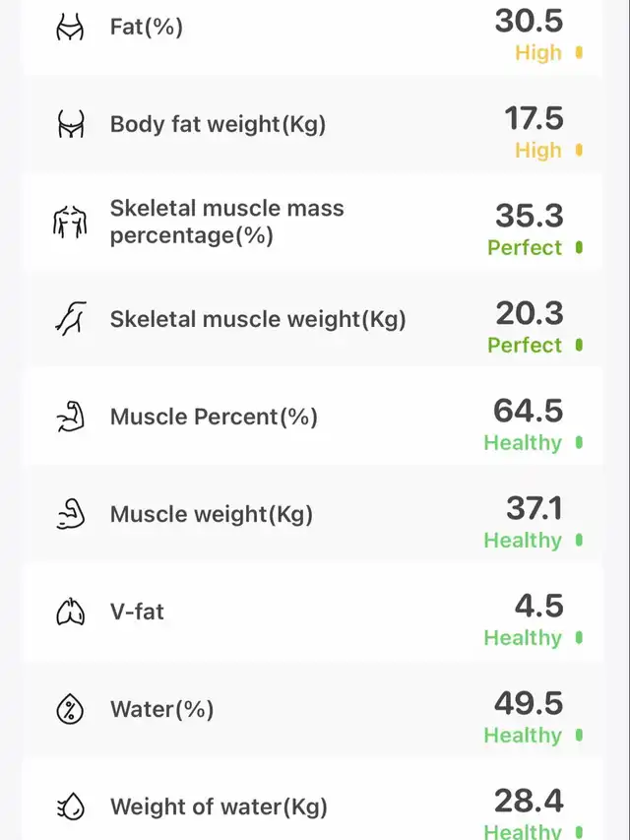Open the Body fat weight(Kg) label
Viewport: 630px width, 840px height.
(x=218, y=124)
